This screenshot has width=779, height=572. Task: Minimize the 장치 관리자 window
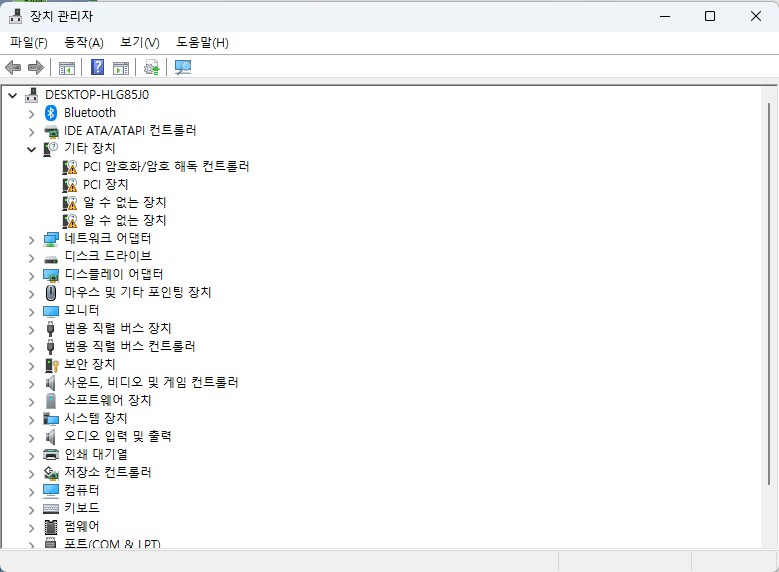click(x=665, y=16)
